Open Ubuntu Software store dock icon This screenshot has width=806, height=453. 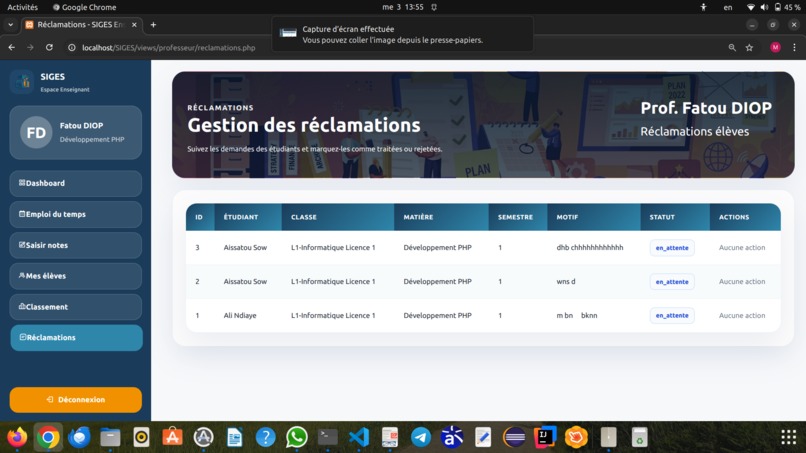point(172,437)
